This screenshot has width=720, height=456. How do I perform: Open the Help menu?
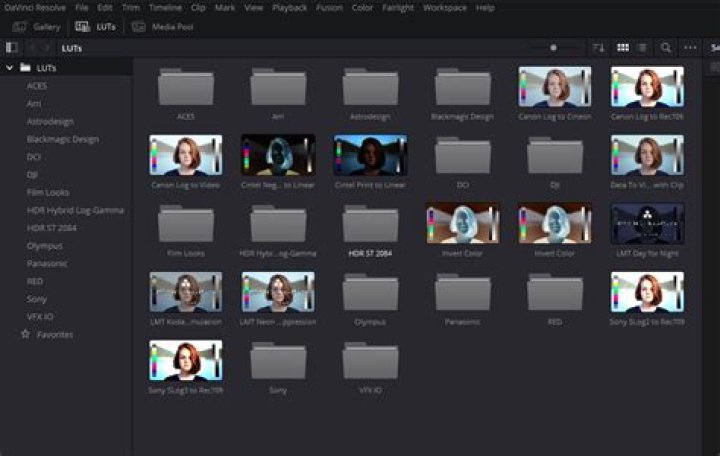tap(485, 8)
